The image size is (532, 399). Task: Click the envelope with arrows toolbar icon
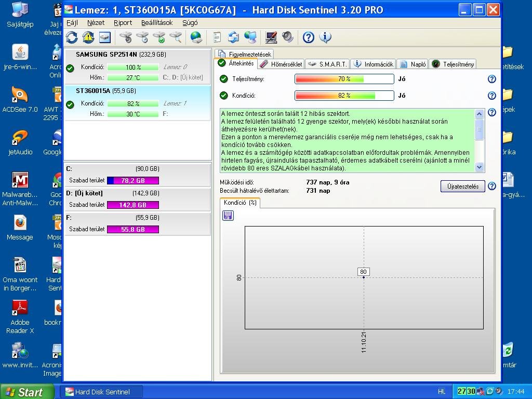pos(233,37)
